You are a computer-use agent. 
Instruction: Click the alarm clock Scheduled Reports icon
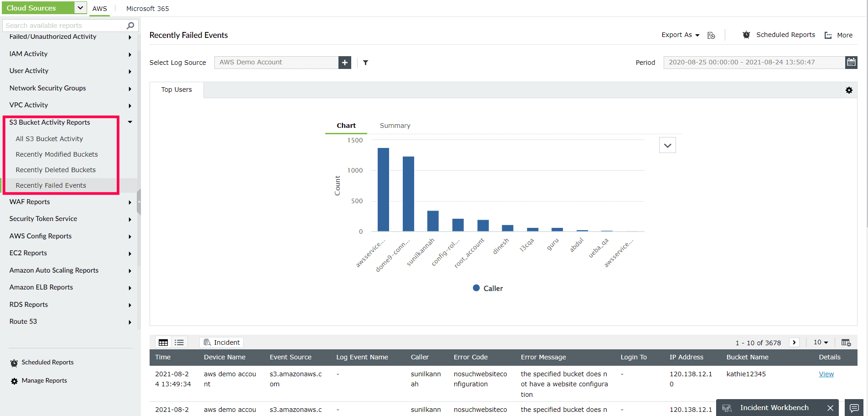point(746,34)
